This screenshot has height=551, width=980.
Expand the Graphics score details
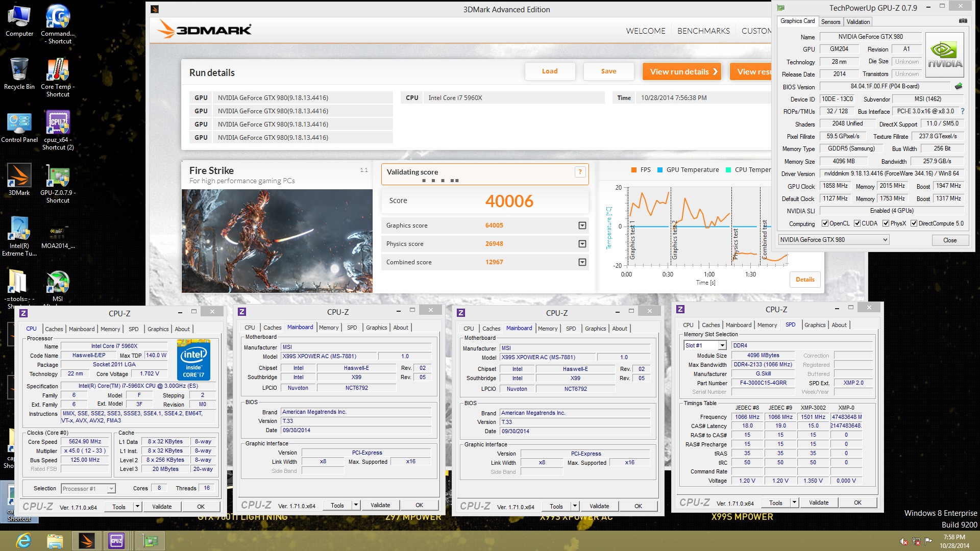pos(582,226)
